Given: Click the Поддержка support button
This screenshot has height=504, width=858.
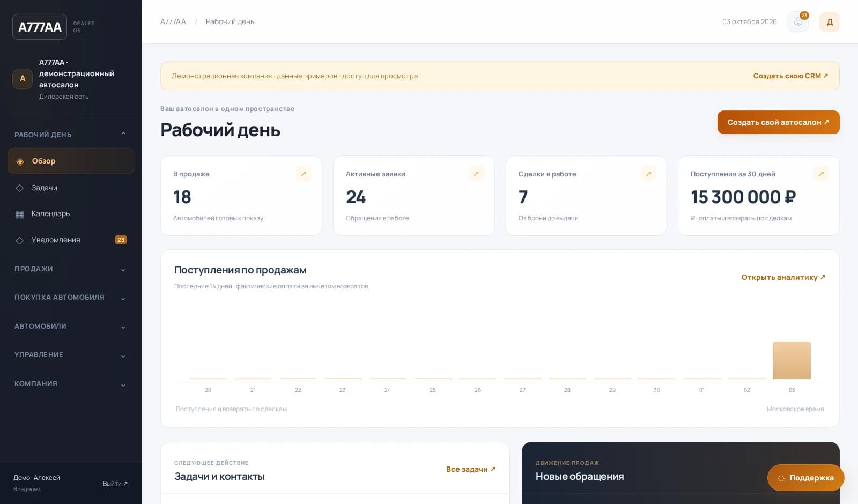Looking at the screenshot, I should click(x=805, y=478).
